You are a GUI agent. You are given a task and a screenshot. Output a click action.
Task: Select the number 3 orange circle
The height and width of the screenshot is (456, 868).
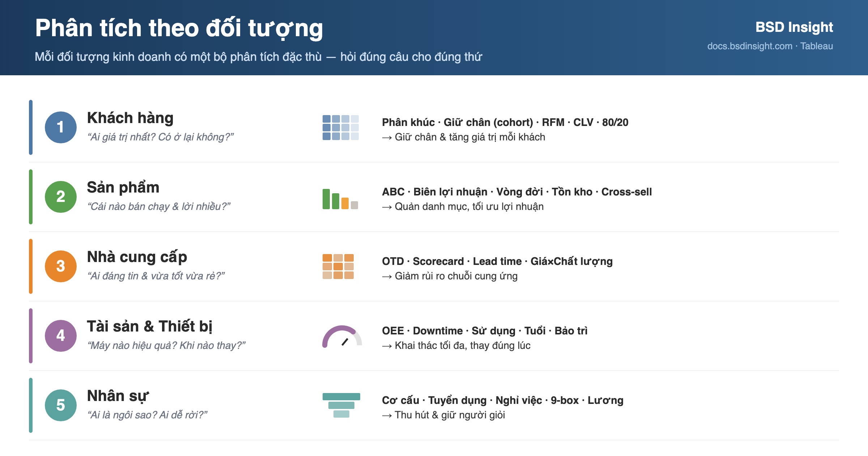coord(61,266)
